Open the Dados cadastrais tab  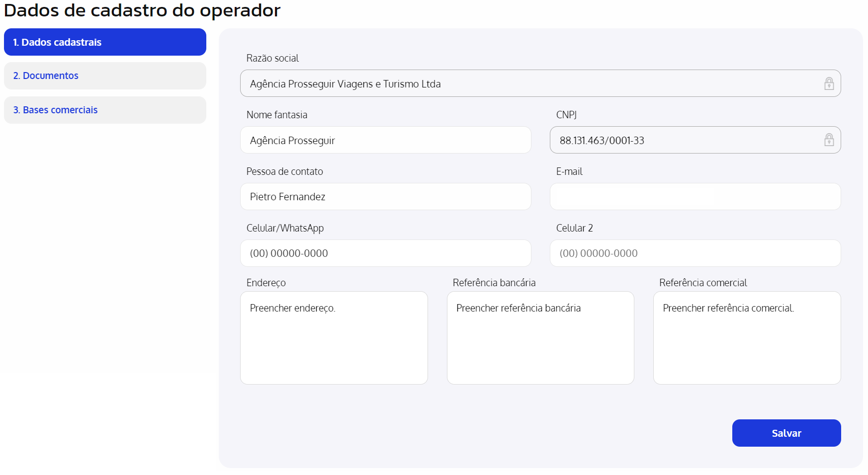pos(105,42)
